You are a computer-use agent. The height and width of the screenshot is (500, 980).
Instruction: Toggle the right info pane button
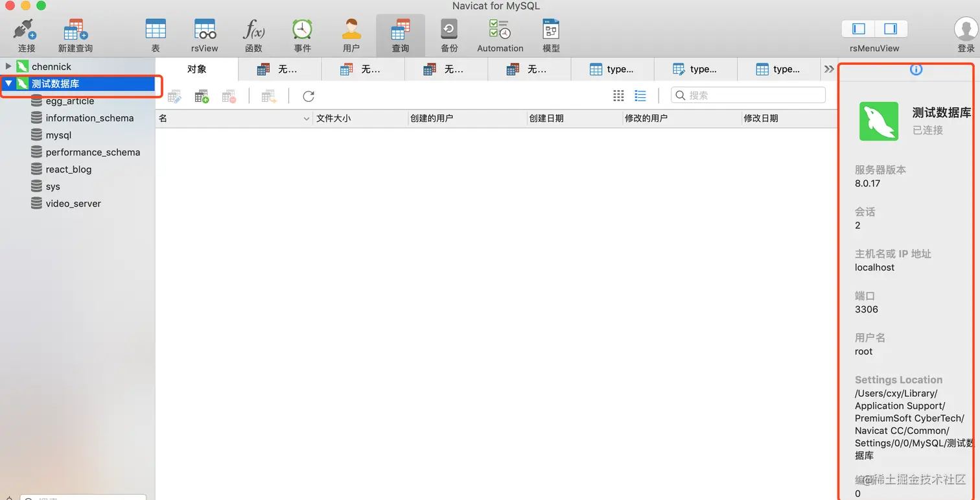tap(891, 29)
